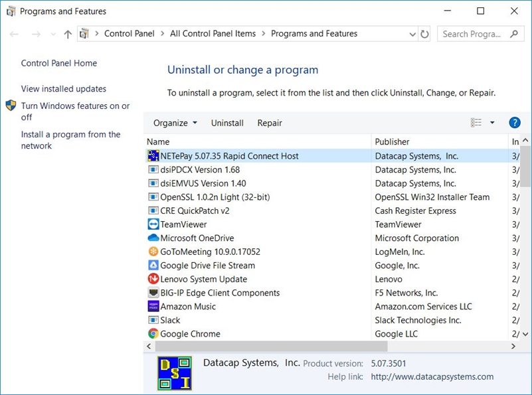
Task: Open Control Panel Home link
Action: click(x=59, y=63)
